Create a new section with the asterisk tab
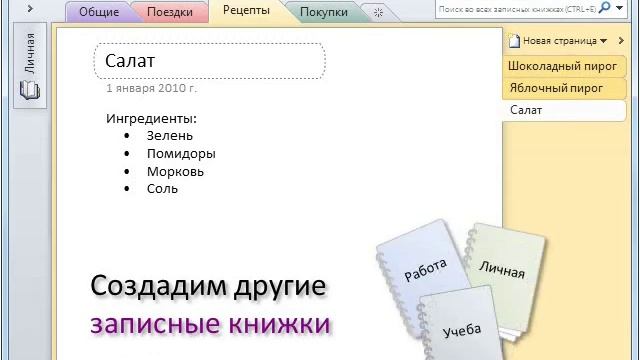640x360 pixels. click(x=378, y=13)
